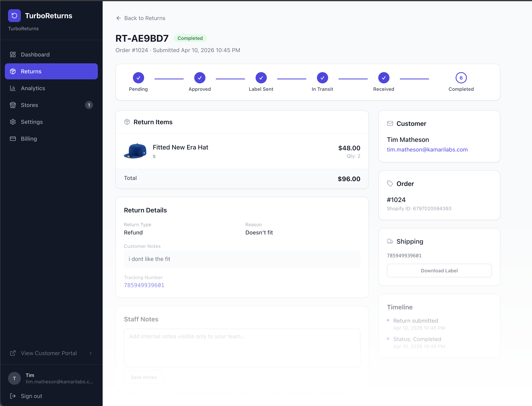Open the Stores badge showing 1

click(89, 105)
